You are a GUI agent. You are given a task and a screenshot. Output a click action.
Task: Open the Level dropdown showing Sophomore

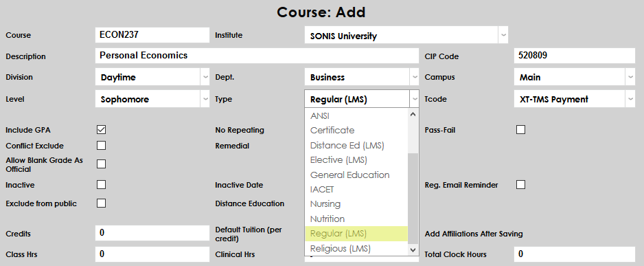pyautogui.click(x=152, y=99)
